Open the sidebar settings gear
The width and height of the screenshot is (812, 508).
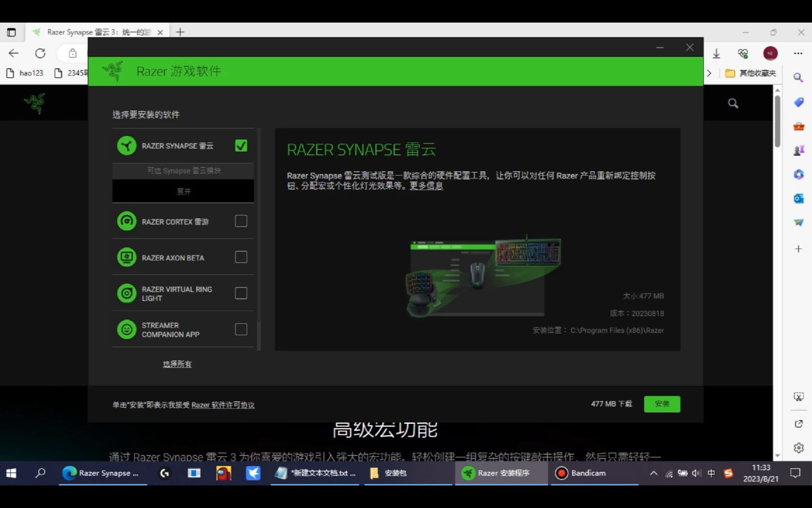pos(798,448)
